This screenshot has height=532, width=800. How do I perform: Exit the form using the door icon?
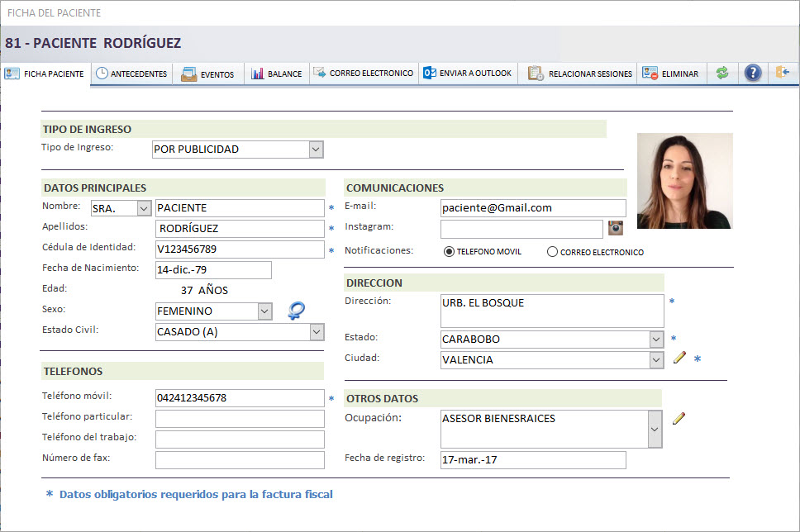[783, 74]
